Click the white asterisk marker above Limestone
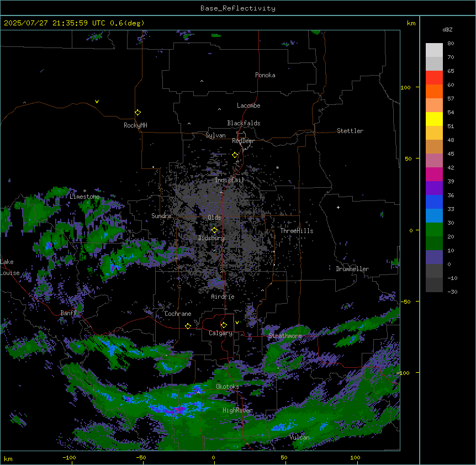 [84, 191]
